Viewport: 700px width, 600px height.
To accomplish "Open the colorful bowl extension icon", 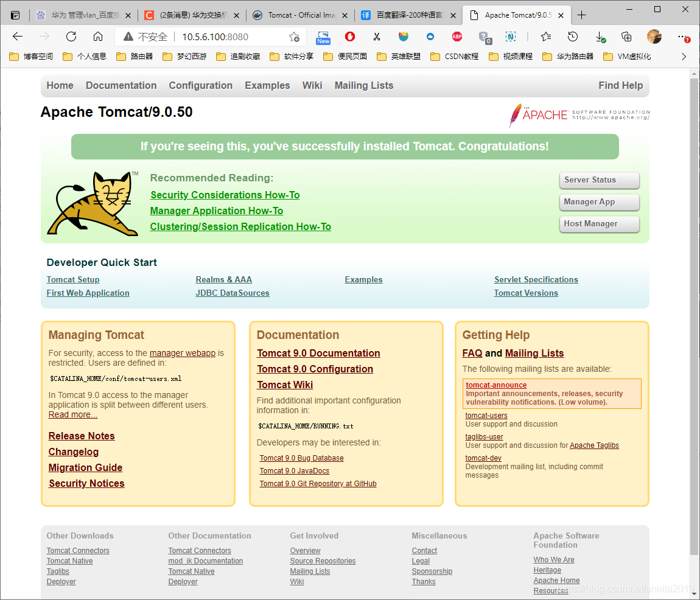I will [404, 37].
